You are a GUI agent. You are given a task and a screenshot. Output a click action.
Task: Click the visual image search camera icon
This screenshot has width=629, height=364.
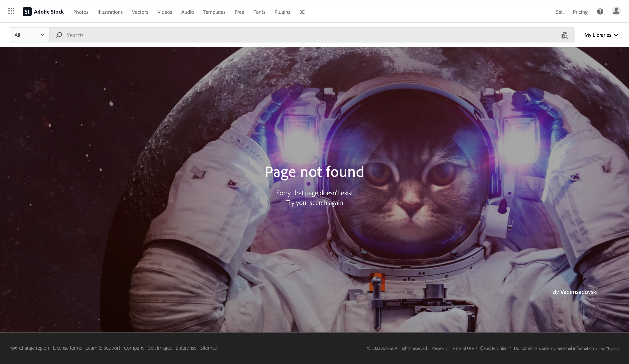coord(564,35)
